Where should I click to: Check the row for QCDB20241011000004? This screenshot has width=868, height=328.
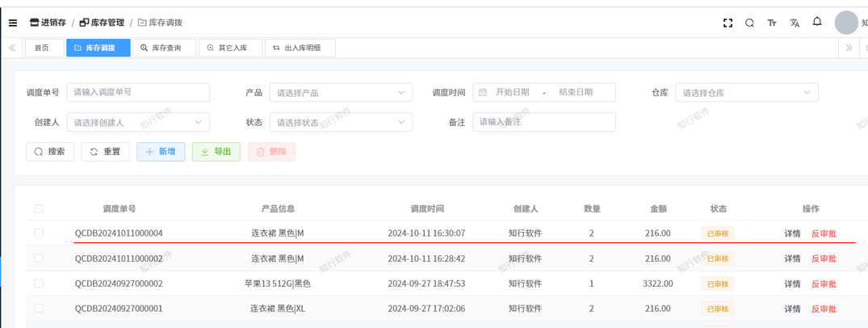coord(39,233)
